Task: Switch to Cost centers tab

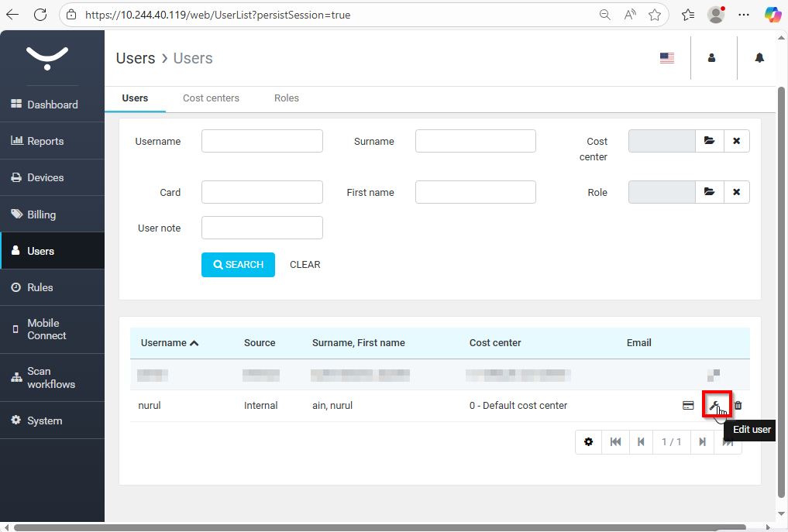Action: [211, 98]
